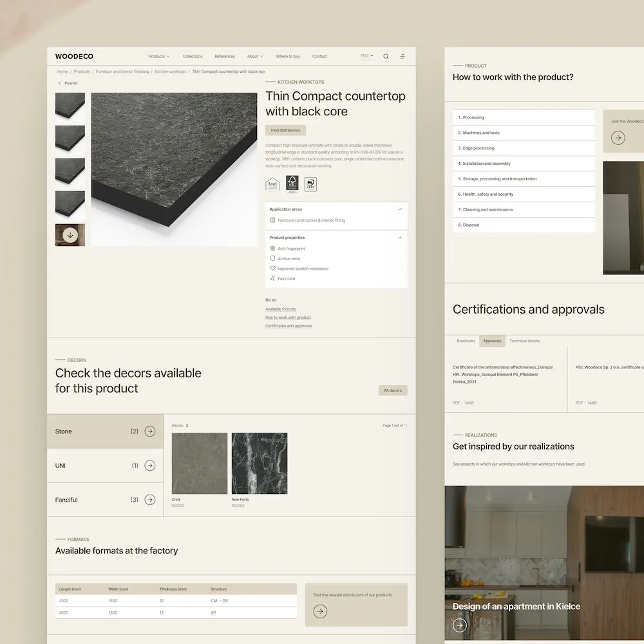This screenshot has width=644, height=644.
Task: Click the arrow icon in Fanciful row
Action: point(150,500)
